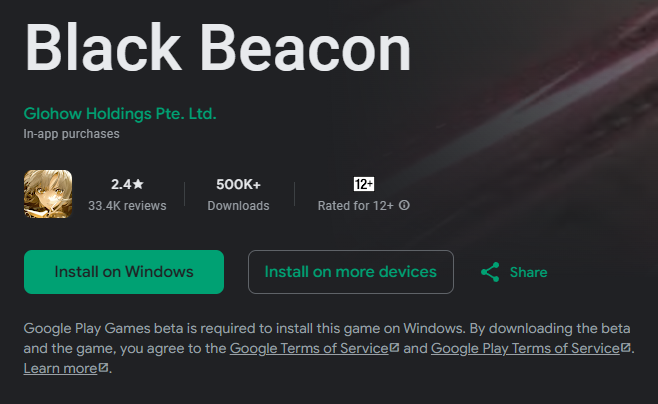This screenshot has width=658, height=404.
Task: Click the 500K+ downloads count
Action: coord(238,184)
